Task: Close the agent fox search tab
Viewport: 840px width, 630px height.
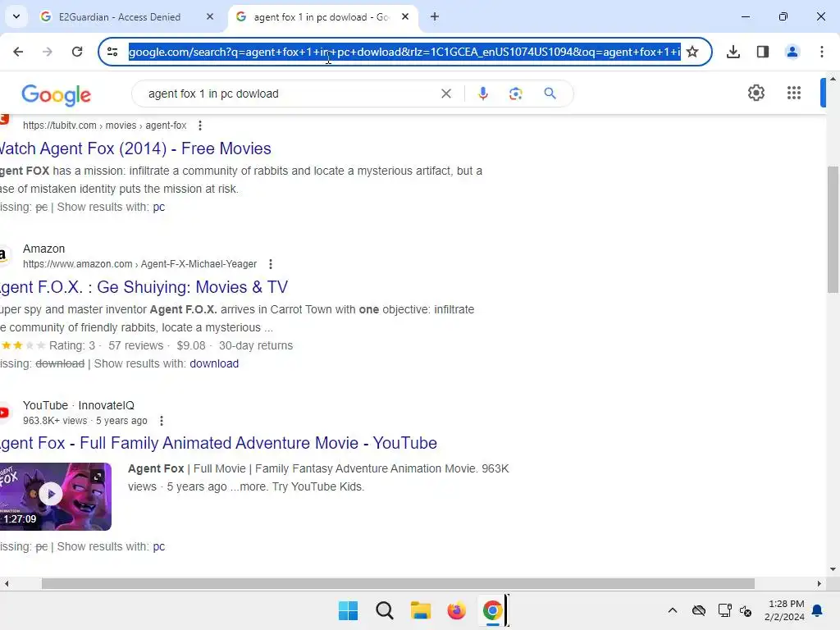Action: (x=405, y=16)
